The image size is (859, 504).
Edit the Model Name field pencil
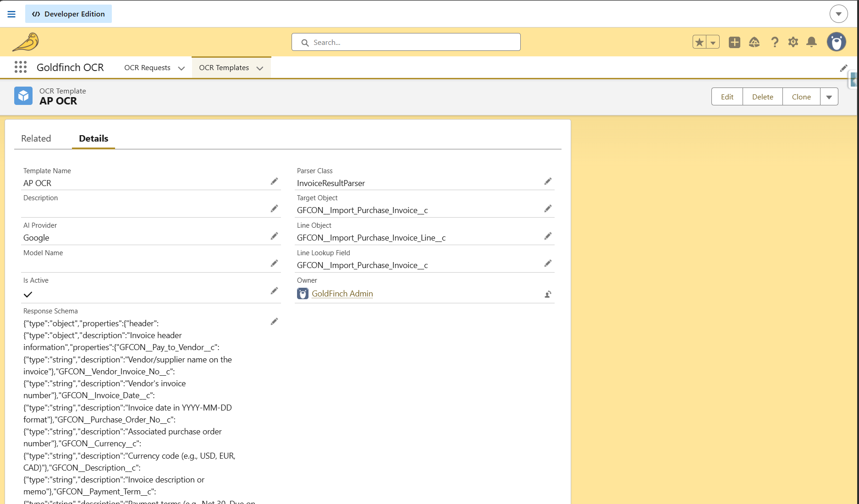pos(274,263)
